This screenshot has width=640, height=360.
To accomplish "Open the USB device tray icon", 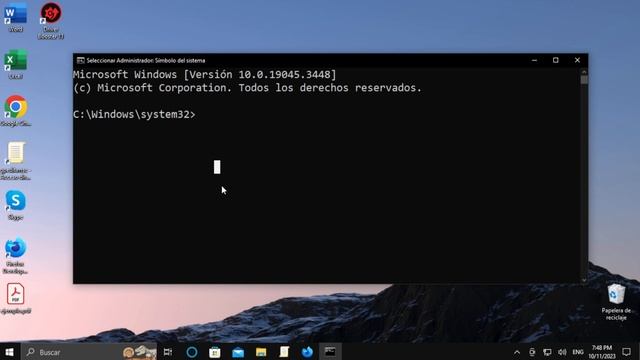I will click(x=532, y=352).
